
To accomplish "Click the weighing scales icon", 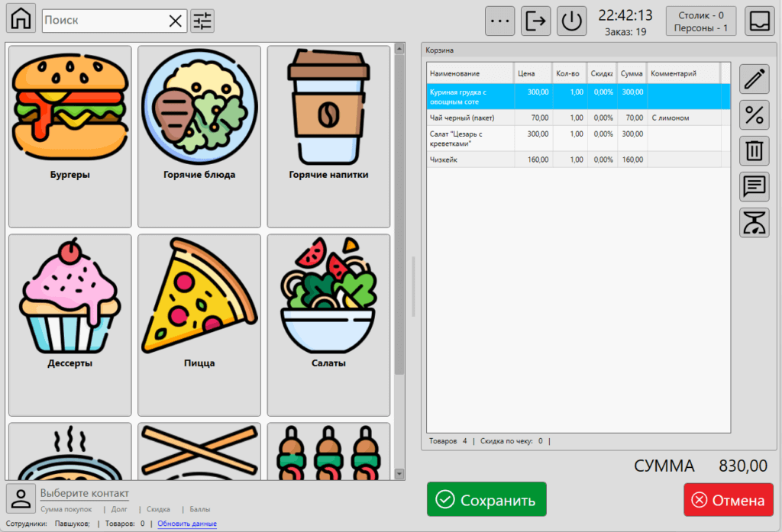I will click(755, 222).
